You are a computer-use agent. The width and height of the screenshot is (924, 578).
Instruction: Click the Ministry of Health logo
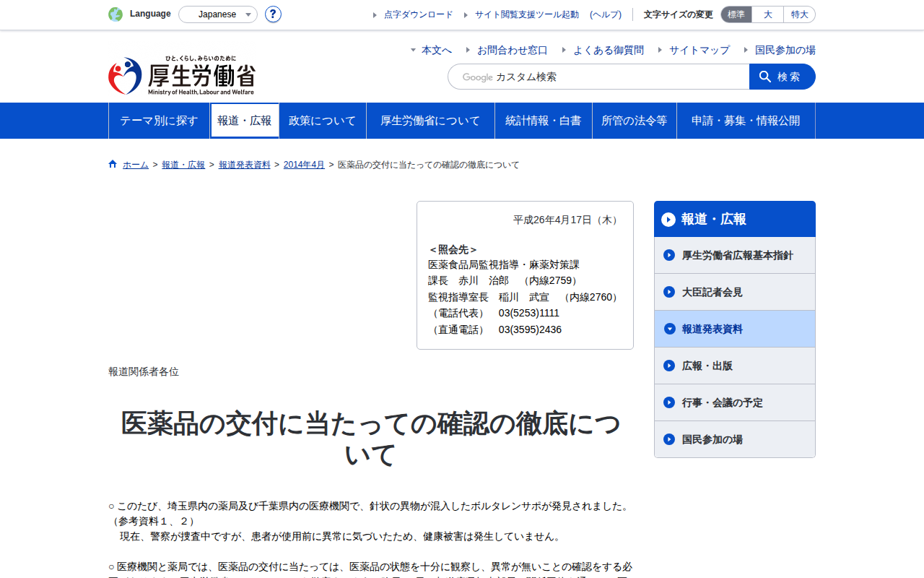[182, 75]
